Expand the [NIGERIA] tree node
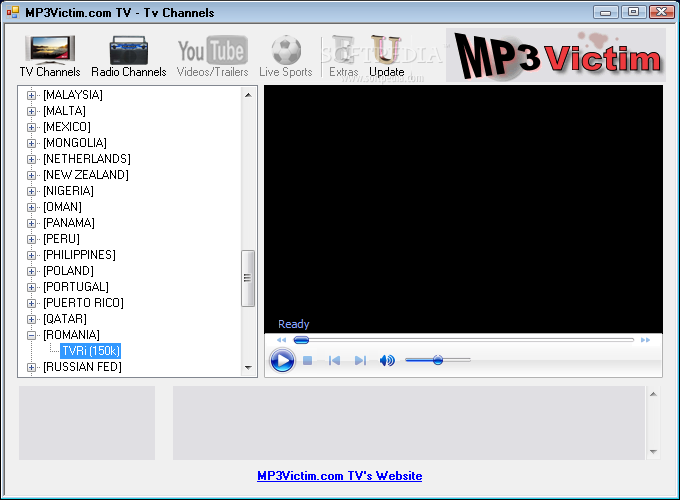The height and width of the screenshot is (500, 680). 31,191
